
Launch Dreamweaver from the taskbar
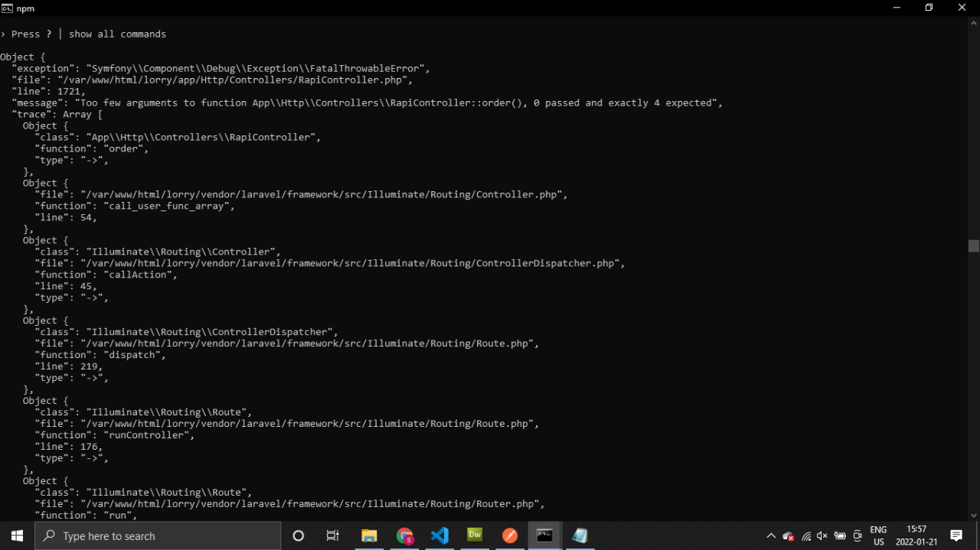point(475,535)
